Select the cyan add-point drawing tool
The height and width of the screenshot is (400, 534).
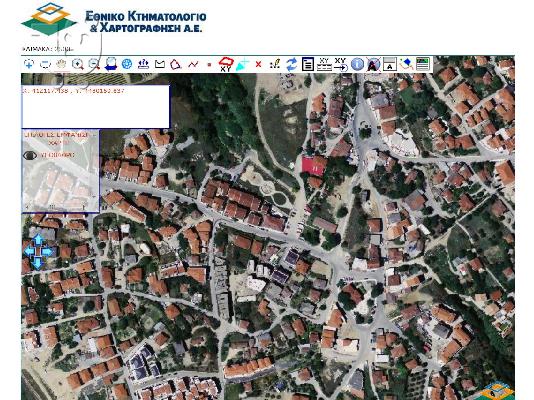coord(242,64)
